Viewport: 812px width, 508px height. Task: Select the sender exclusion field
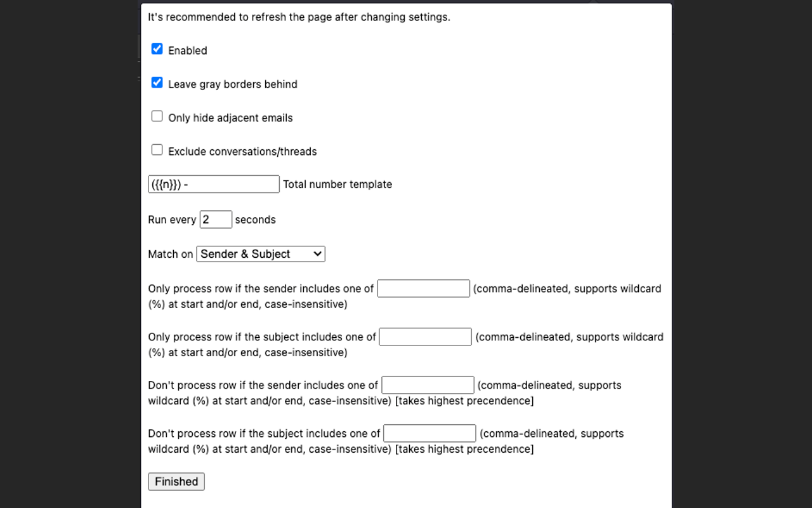[427, 384]
